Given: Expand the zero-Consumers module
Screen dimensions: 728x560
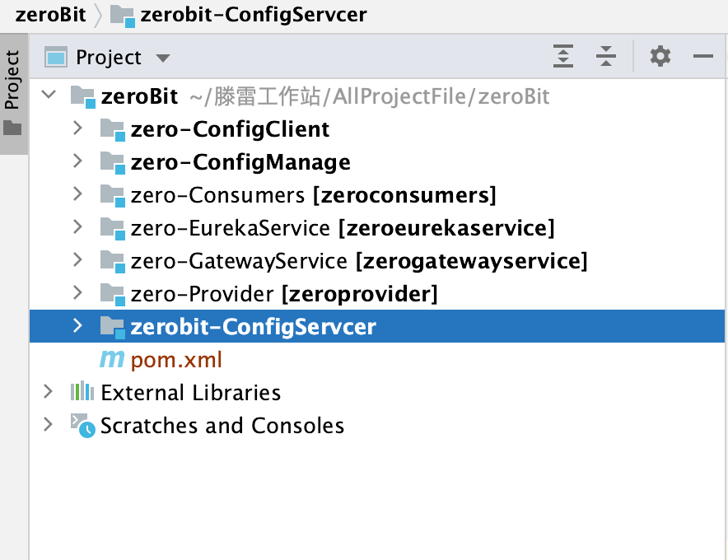Looking at the screenshot, I should [x=77, y=194].
